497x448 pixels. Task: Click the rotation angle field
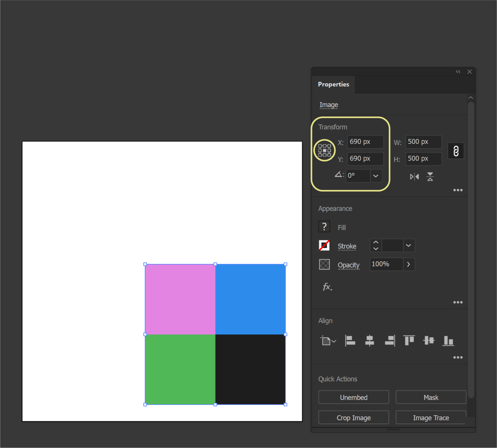click(x=358, y=176)
